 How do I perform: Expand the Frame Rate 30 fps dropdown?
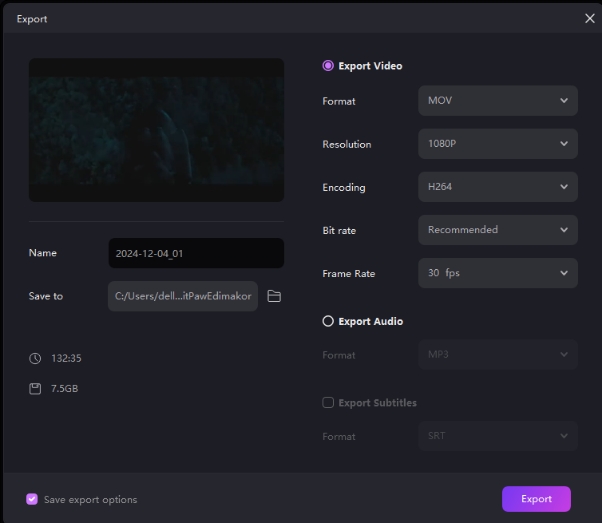497,273
